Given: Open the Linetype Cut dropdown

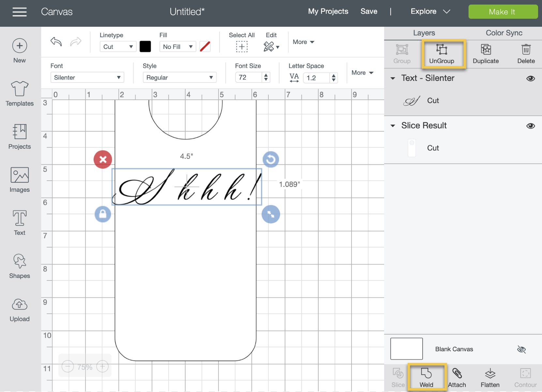Looking at the screenshot, I should (x=118, y=47).
